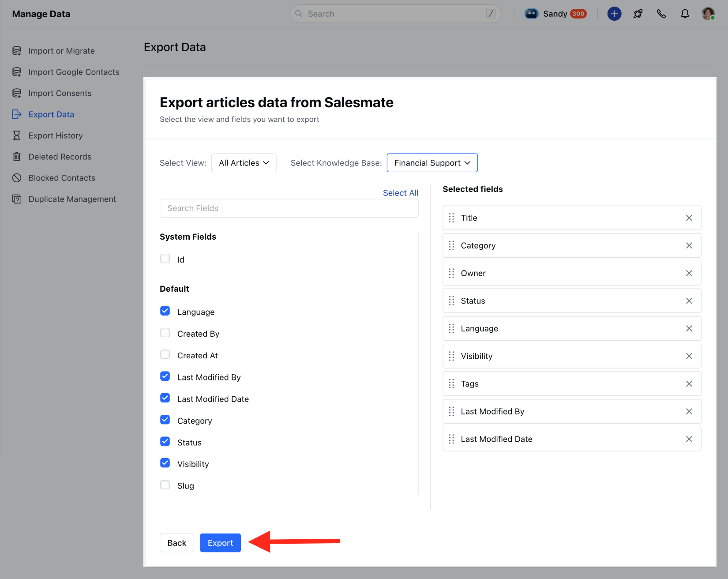Open the notifications bell
This screenshot has height=579, width=728.
tap(685, 14)
